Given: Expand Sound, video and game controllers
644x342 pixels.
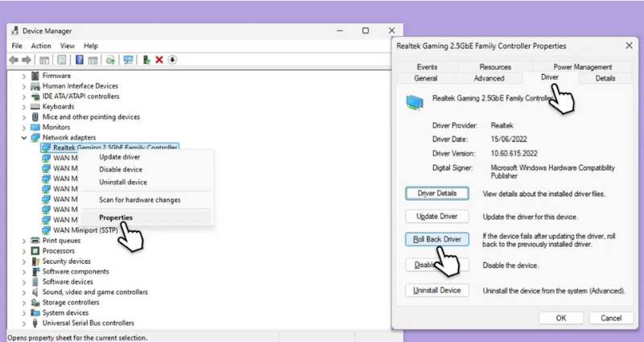Looking at the screenshot, I should 24,292.
